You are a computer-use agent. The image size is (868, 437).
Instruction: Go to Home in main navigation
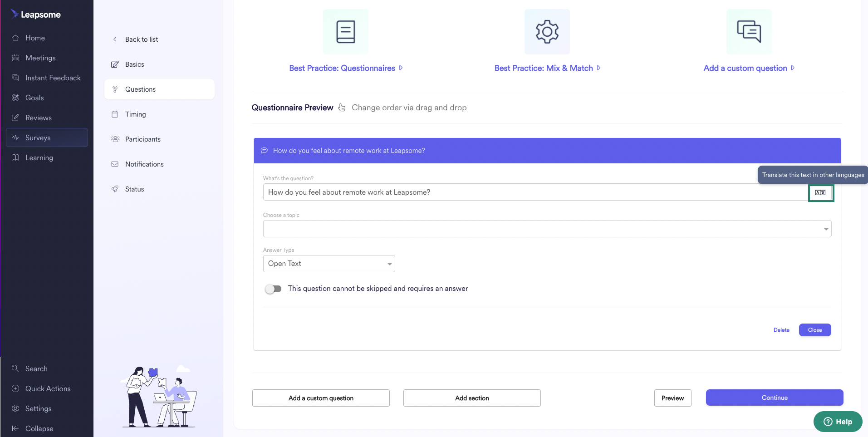pyautogui.click(x=35, y=38)
